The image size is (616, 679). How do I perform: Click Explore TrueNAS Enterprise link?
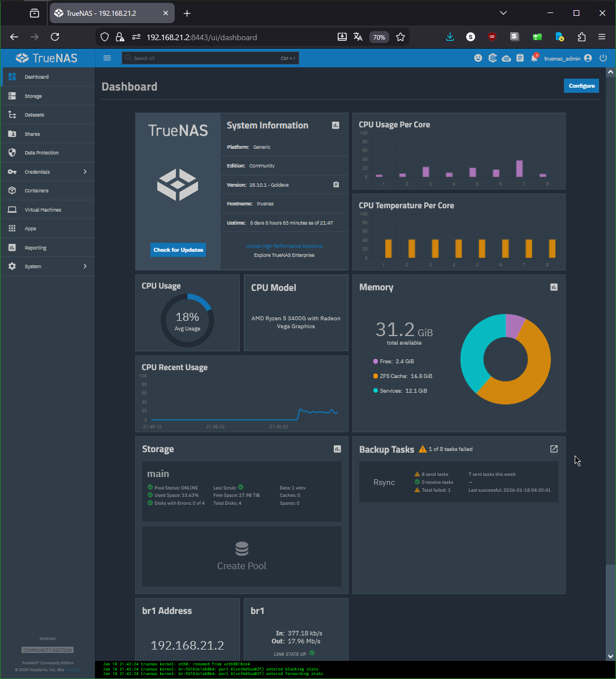tap(284, 255)
